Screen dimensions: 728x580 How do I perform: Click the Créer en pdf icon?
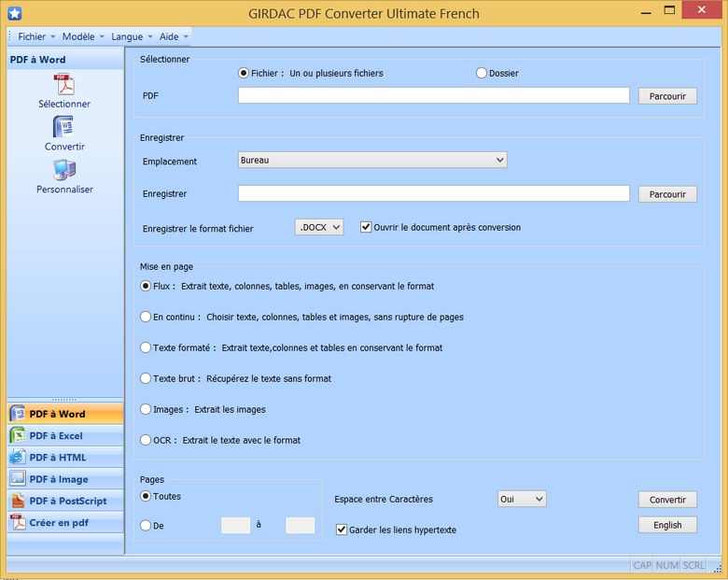(18, 522)
